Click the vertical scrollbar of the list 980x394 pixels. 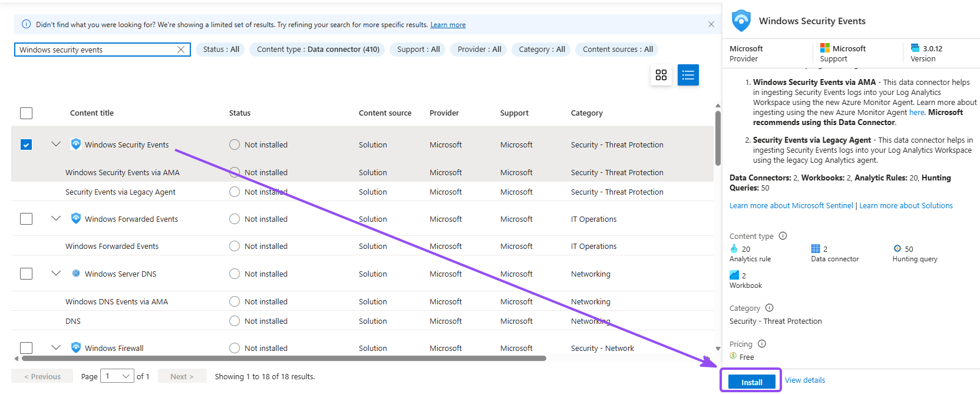718,138
